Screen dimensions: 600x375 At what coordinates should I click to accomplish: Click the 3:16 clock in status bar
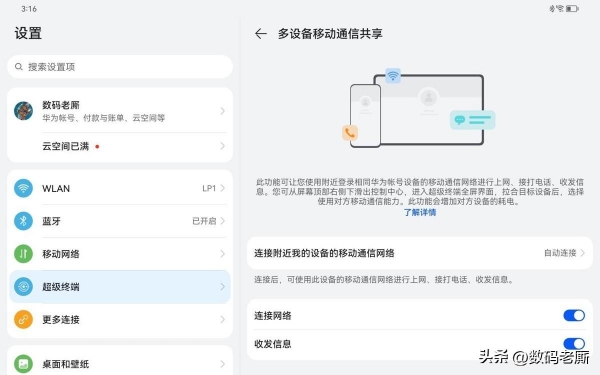29,9
